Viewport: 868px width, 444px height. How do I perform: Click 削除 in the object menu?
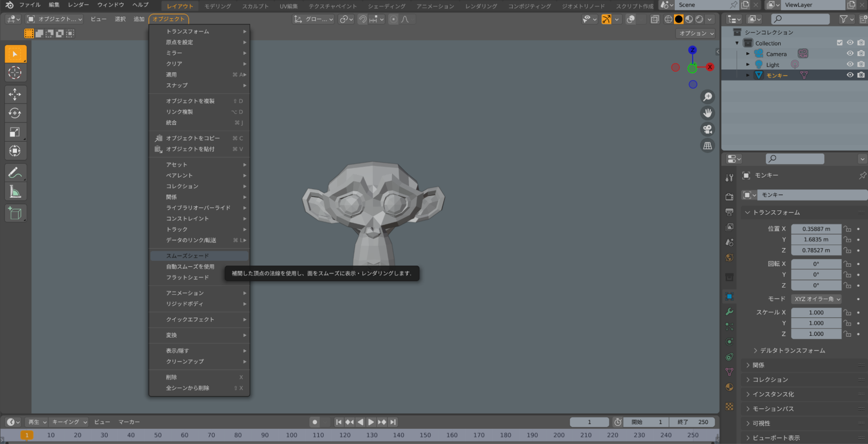pos(199,377)
